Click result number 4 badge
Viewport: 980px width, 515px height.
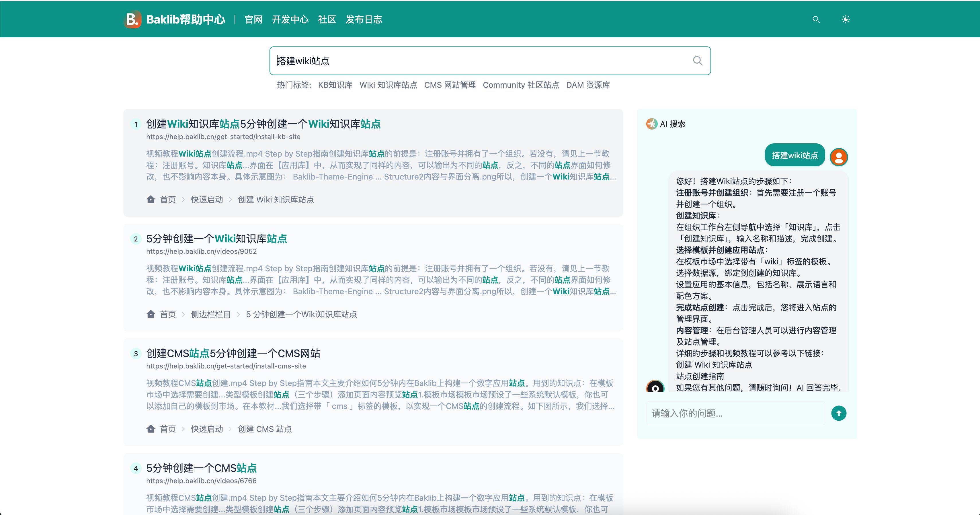tap(136, 468)
